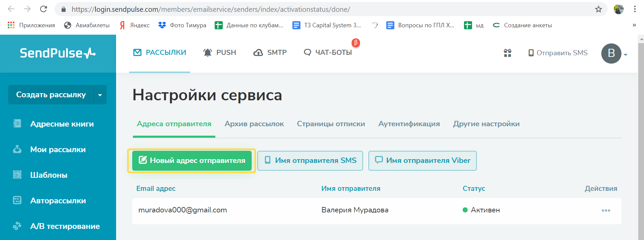Open the Яндекс bookmark

(135, 25)
